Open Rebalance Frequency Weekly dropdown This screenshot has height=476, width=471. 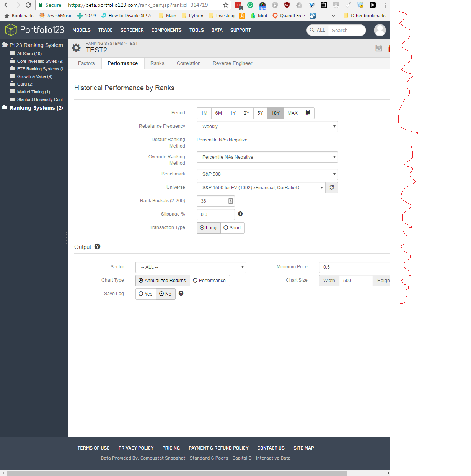tap(267, 127)
